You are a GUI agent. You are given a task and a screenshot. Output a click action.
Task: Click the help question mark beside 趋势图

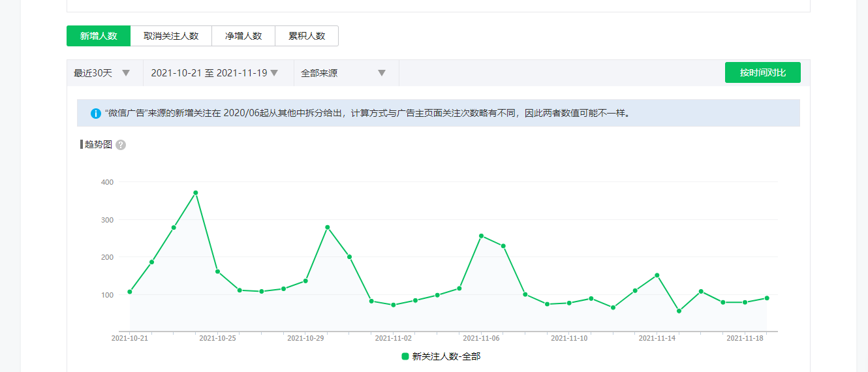121,145
